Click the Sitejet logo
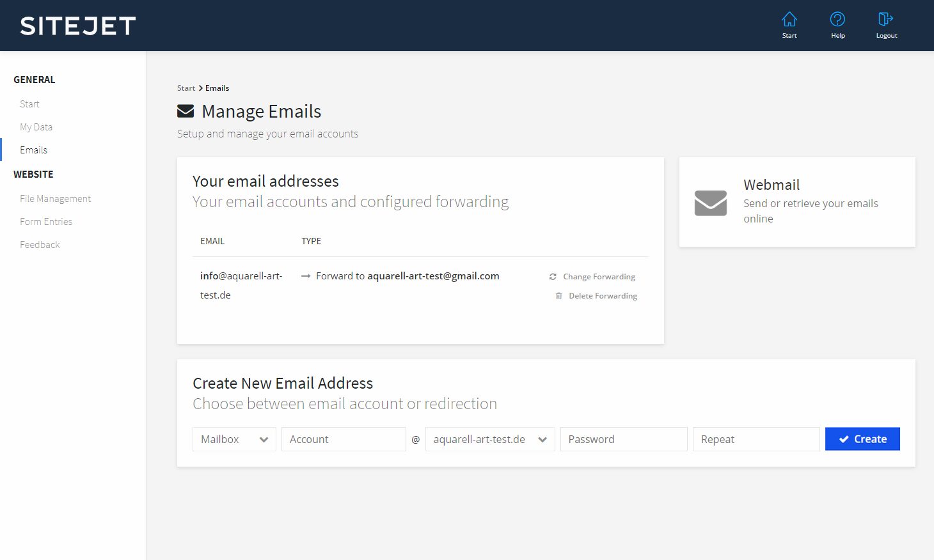 (76, 26)
